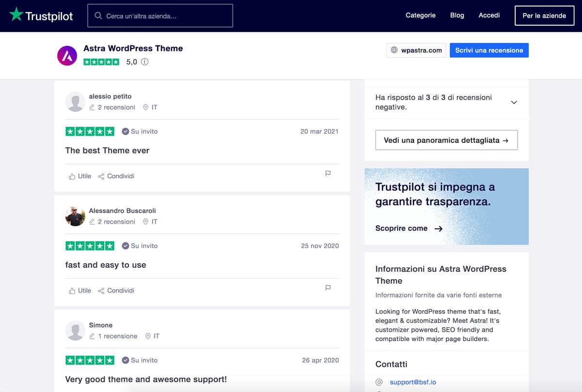
Task: Click the Astra purple logo
Action: point(67,56)
